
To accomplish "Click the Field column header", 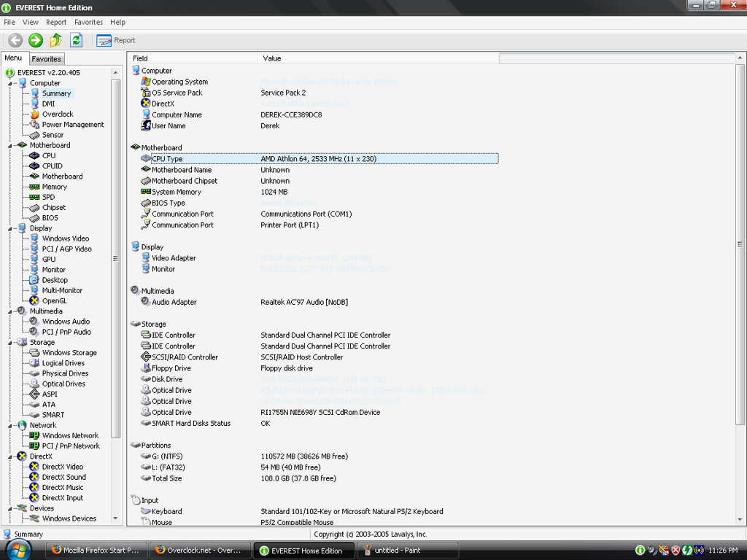I will 193,58.
